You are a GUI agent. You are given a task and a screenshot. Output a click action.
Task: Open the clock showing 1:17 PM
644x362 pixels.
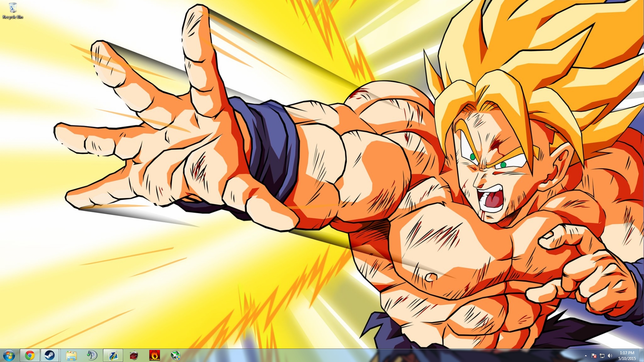tap(627, 356)
